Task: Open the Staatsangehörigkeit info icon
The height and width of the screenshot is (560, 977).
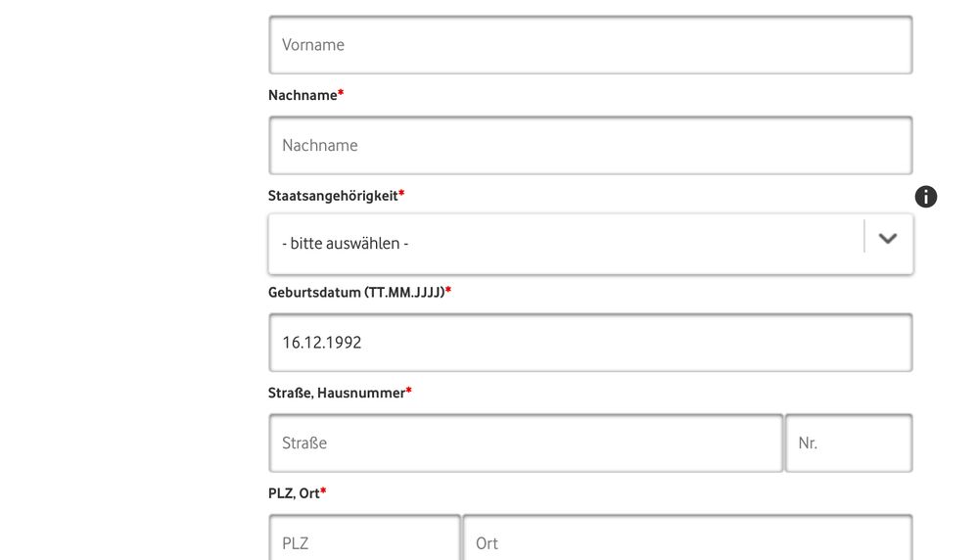Action: click(925, 197)
